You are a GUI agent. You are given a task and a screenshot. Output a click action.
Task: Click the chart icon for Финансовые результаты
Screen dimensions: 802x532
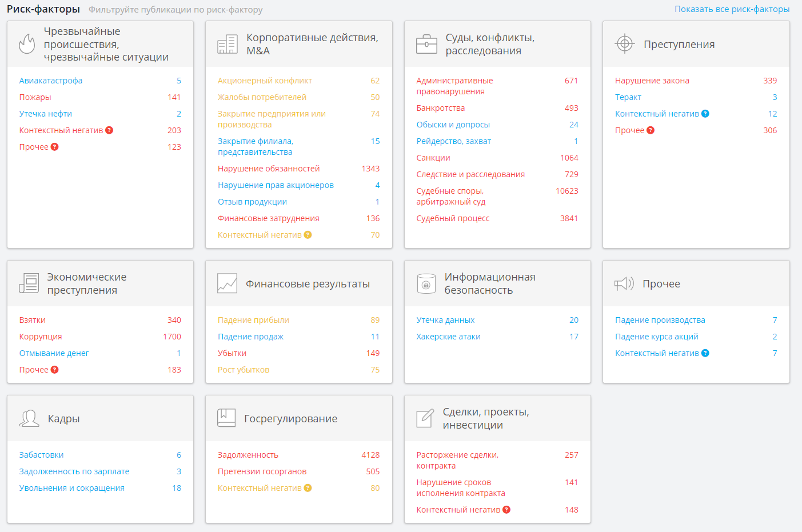[x=228, y=283]
